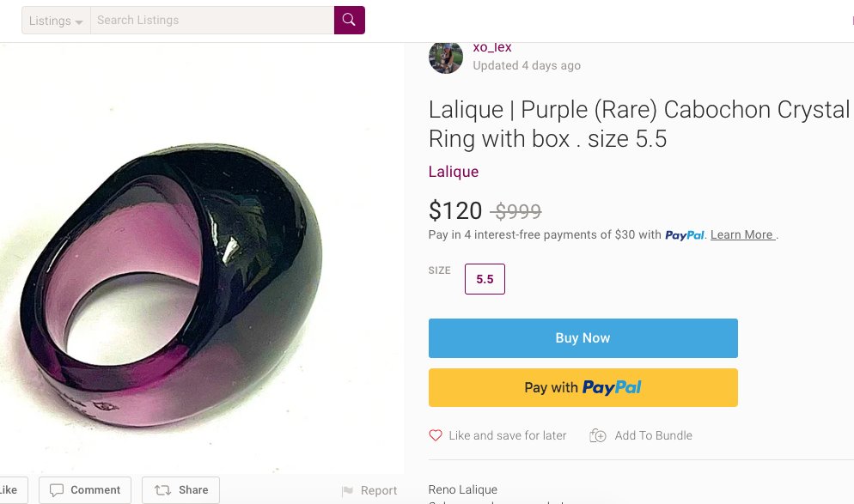Click the Search Listings input field
This screenshot has width=854, height=504.
211,20
